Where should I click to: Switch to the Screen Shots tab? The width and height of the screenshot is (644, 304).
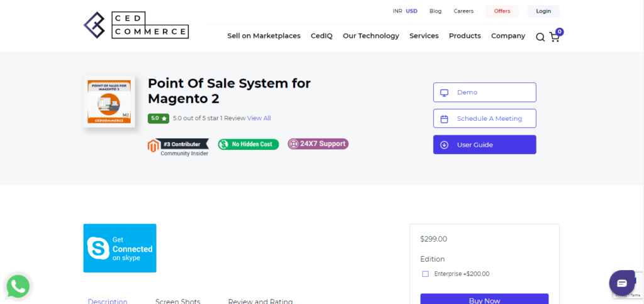pos(178,301)
